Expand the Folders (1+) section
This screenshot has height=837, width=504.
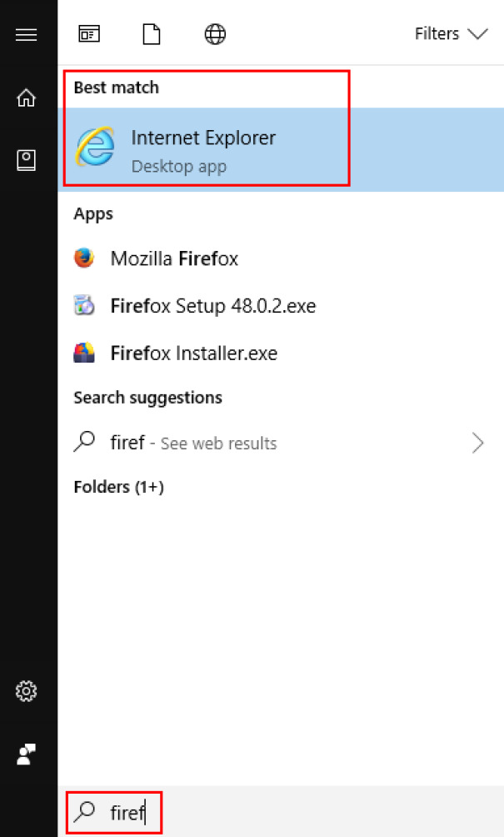tap(117, 486)
